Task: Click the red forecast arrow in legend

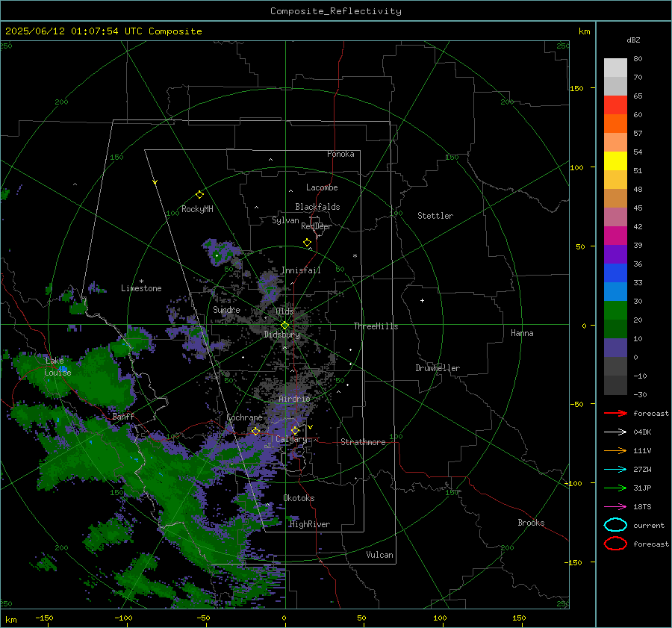Action: click(615, 413)
